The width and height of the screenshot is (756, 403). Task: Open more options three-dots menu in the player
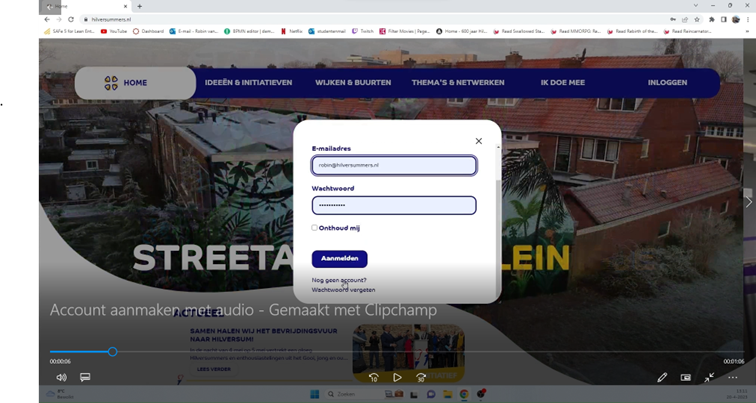[732, 377]
